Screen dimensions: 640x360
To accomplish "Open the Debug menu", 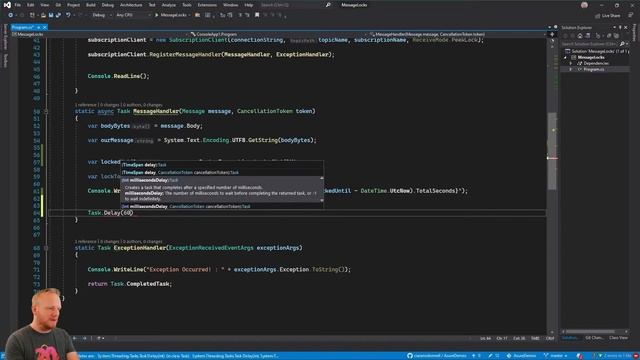I will click(108, 5).
